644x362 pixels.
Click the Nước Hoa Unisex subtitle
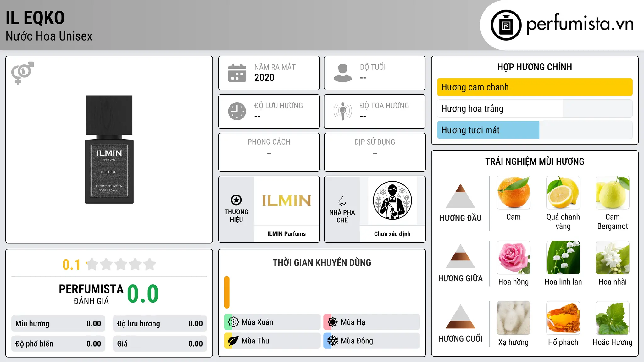click(49, 36)
